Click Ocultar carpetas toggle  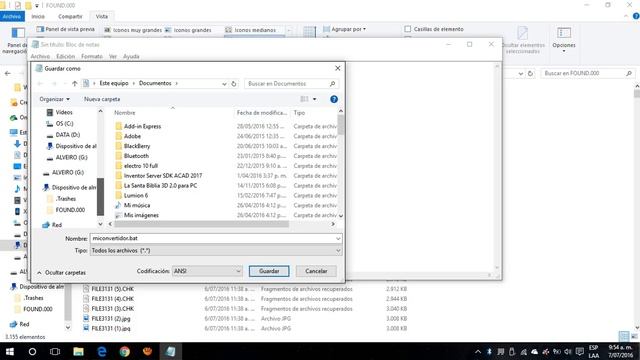tap(61, 273)
